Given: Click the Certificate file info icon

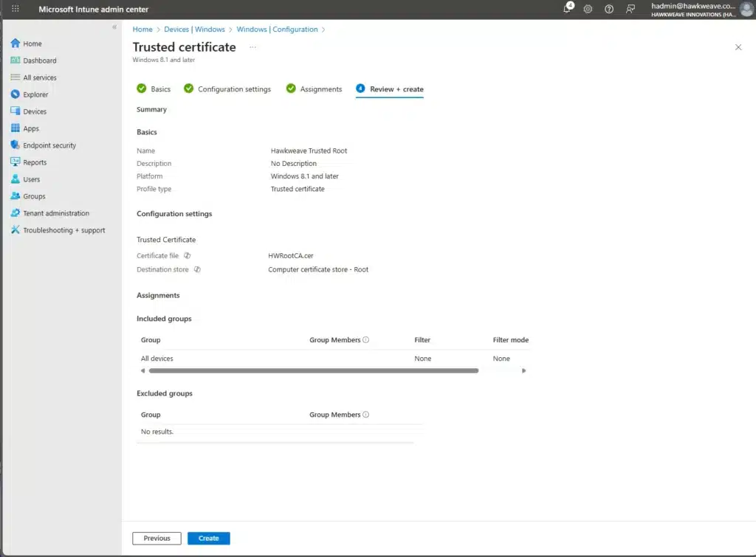Looking at the screenshot, I should point(188,256).
